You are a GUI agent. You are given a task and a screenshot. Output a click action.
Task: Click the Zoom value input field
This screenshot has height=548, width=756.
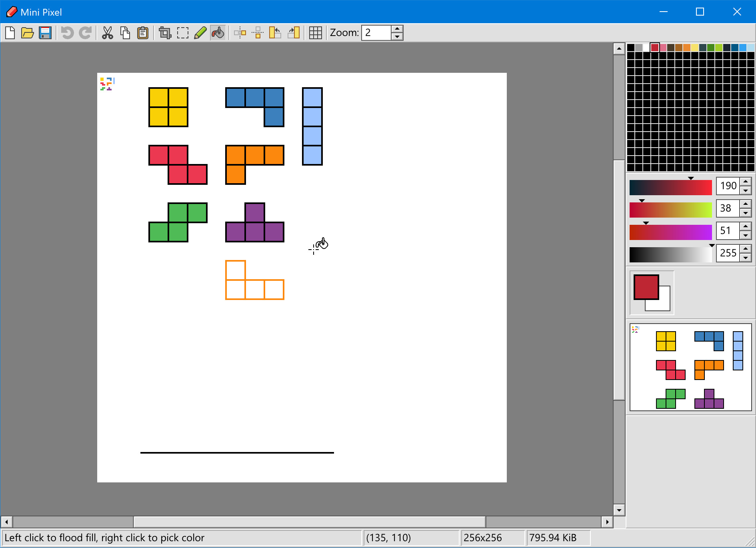tap(376, 33)
